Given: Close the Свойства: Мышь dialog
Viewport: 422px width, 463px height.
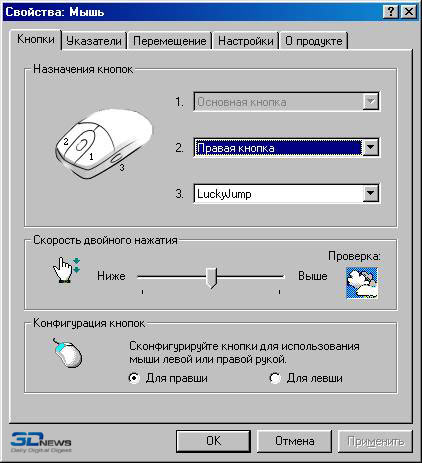Looking at the screenshot, I should (408, 12).
